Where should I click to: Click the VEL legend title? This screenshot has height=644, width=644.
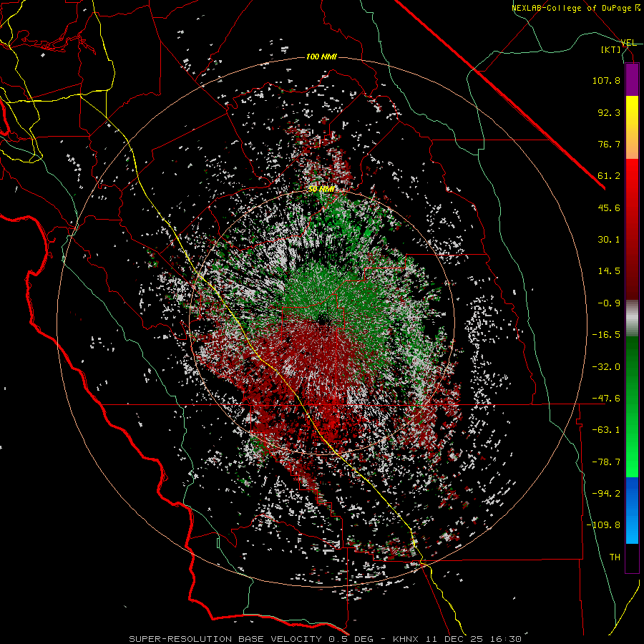629,43
